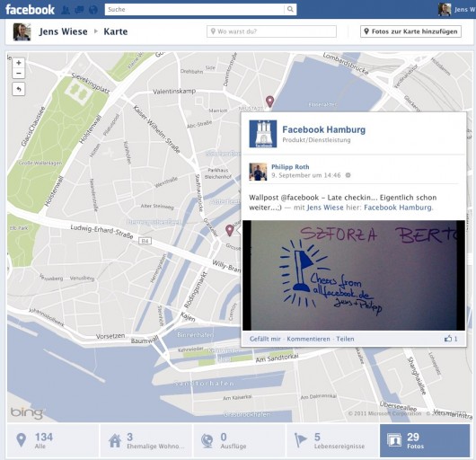Open 'Facebook Hamburg' location link in post text

tap(398, 208)
